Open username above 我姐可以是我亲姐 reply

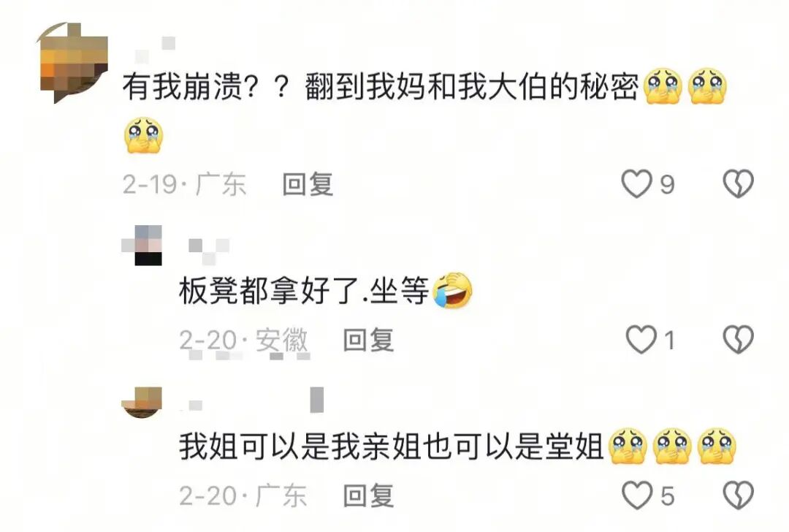[251, 400]
